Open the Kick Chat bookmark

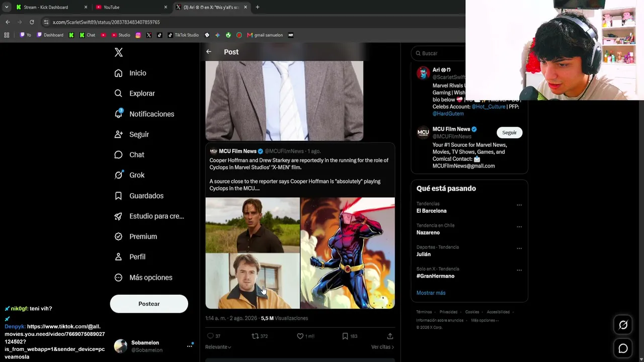[88, 35]
